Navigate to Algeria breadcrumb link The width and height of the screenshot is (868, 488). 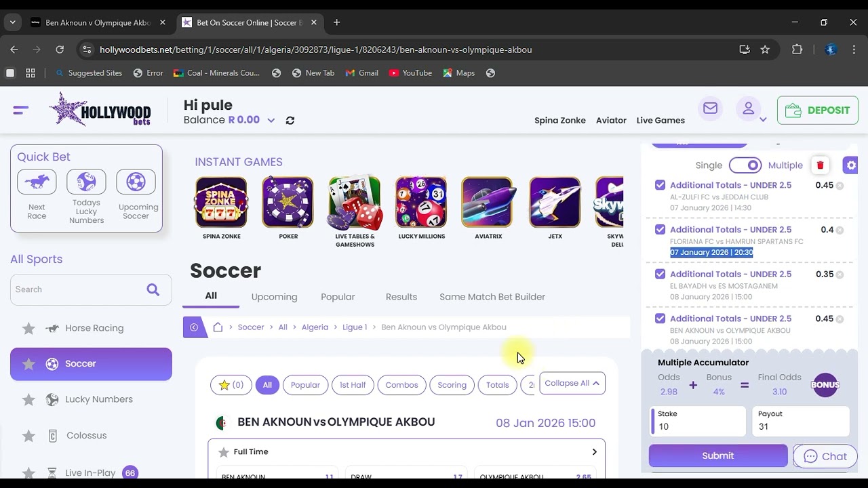tap(315, 327)
